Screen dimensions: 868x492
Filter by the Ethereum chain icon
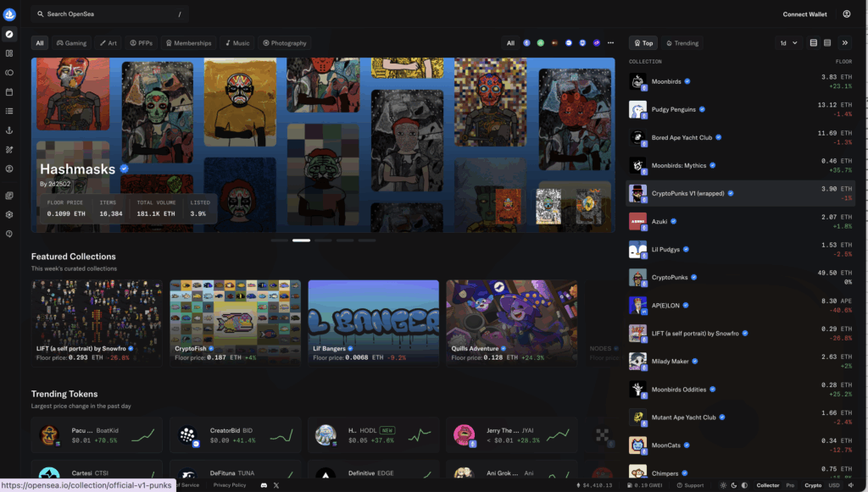(x=526, y=42)
